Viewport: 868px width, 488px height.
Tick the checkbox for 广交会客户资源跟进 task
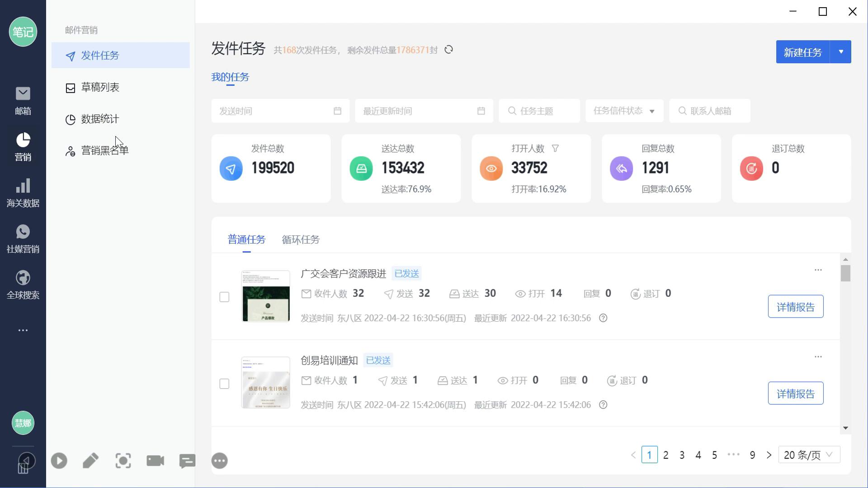224,297
